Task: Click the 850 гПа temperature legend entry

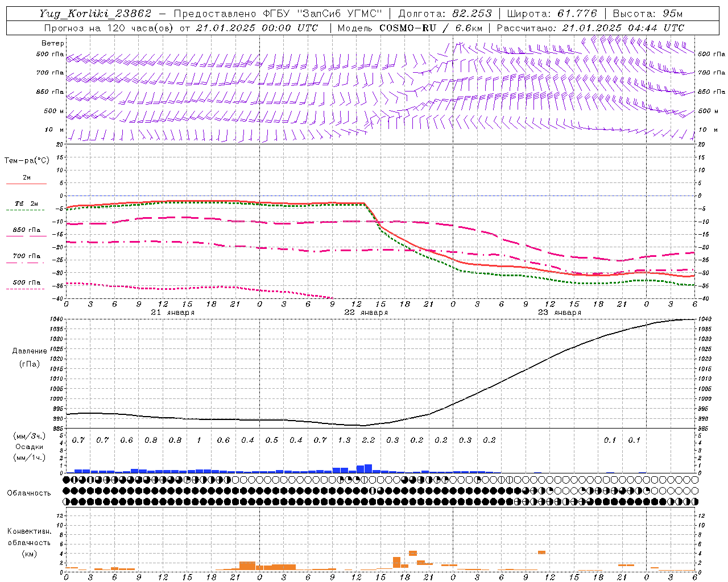Action: (26, 230)
